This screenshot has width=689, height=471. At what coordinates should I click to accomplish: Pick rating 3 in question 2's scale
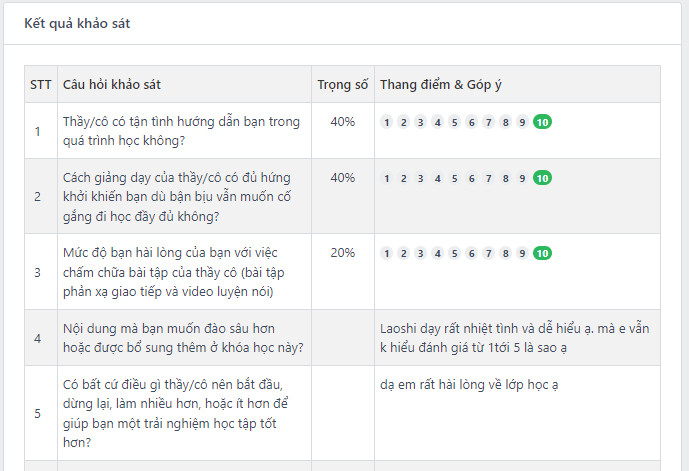coord(421,178)
